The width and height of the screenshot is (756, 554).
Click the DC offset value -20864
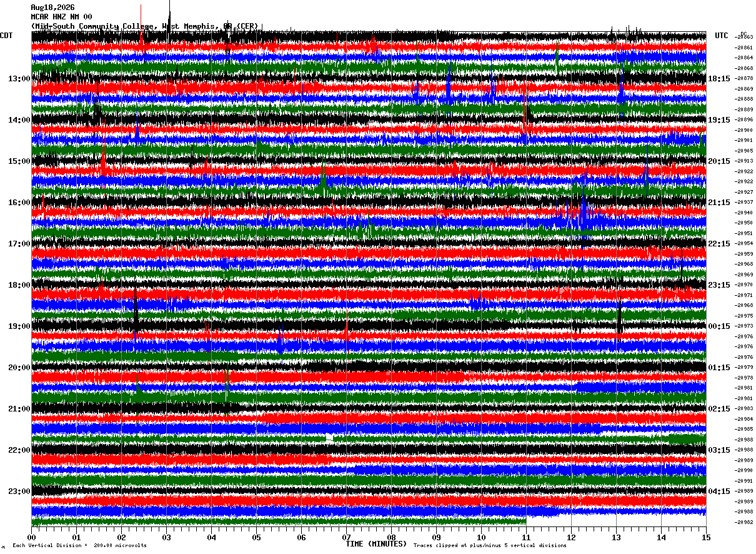(744, 58)
